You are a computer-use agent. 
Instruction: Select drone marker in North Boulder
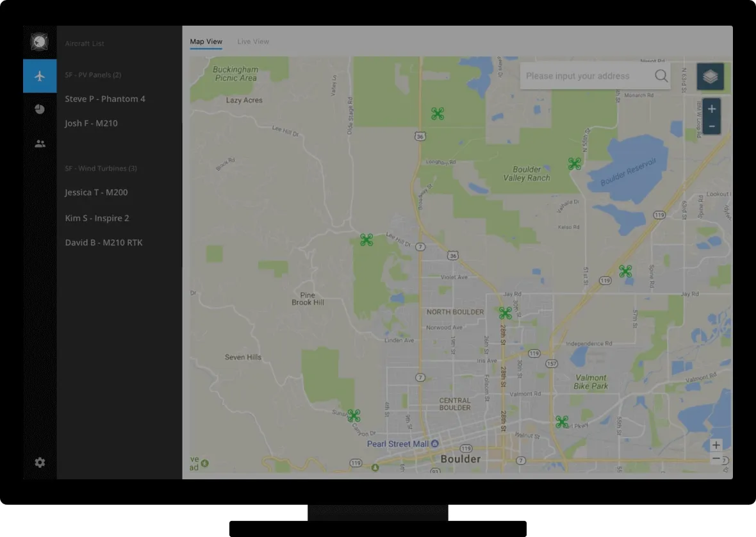pos(505,313)
